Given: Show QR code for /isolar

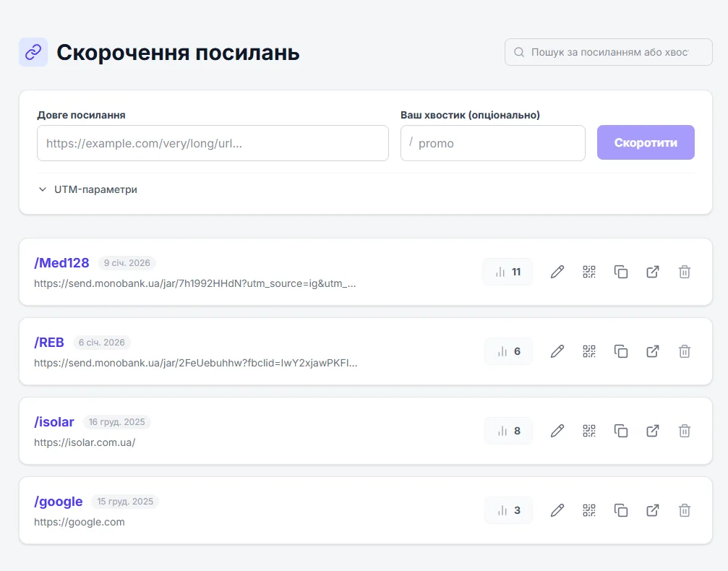Looking at the screenshot, I should [x=589, y=431].
